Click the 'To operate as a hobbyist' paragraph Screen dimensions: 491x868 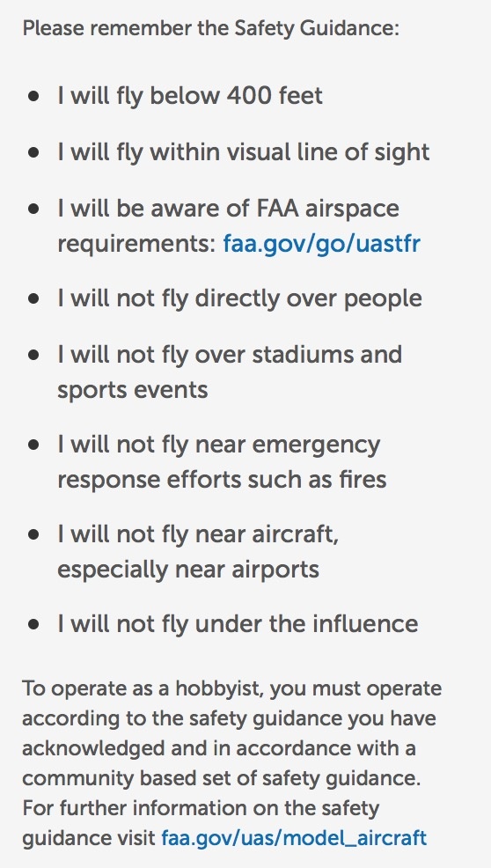[x=232, y=763]
